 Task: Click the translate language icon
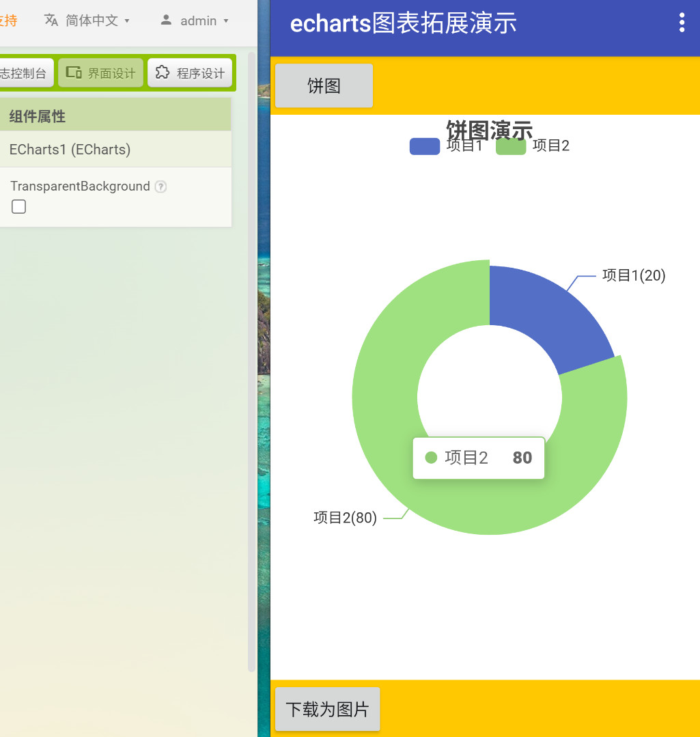(x=51, y=20)
